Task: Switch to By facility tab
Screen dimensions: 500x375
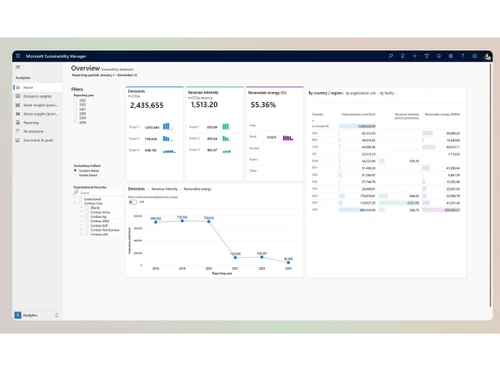Action: tap(387, 93)
